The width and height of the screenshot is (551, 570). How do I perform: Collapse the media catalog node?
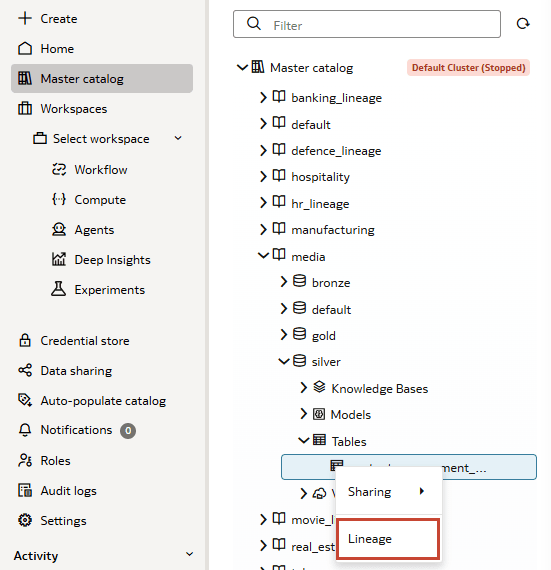coord(263,256)
